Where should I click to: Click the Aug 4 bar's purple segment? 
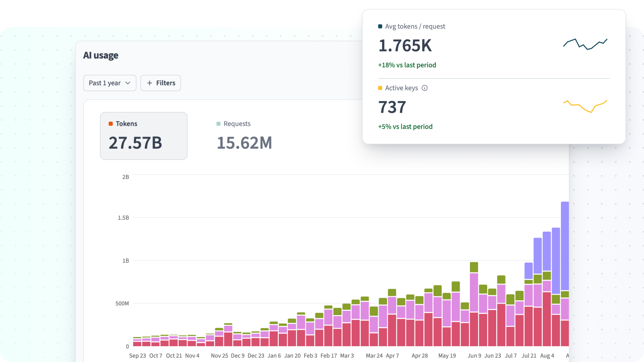547,251
